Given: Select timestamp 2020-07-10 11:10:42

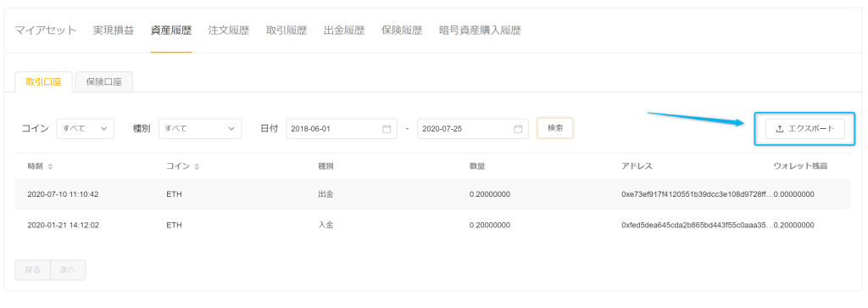Looking at the screenshot, I should click(x=63, y=194).
